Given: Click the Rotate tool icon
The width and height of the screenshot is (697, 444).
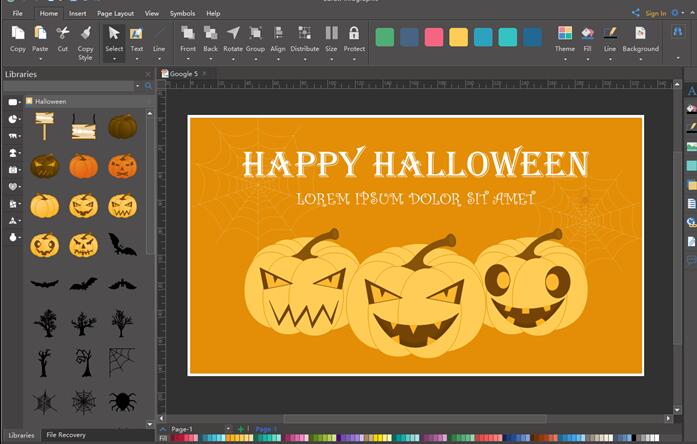Looking at the screenshot, I should tap(233, 38).
